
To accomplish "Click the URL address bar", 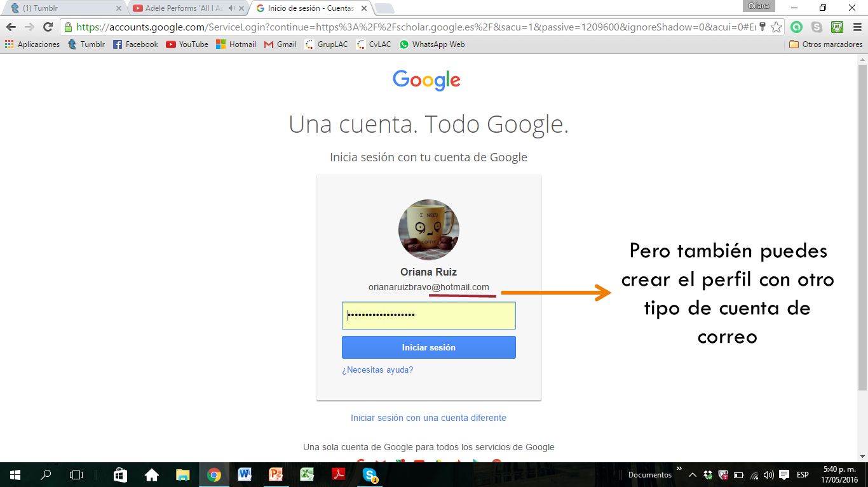I will (416, 27).
